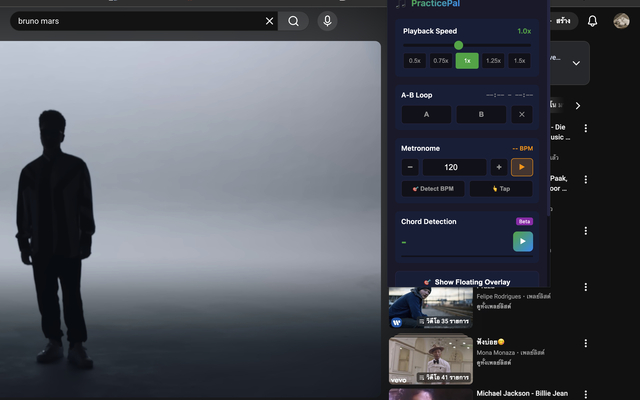Click Detect BPM
Screen dimensions: 640x400
coord(433,189)
